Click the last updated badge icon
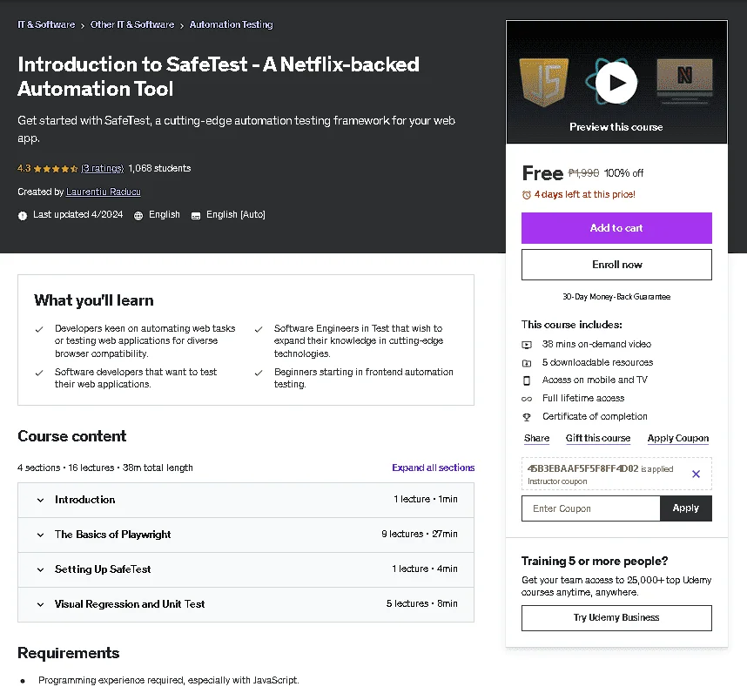The width and height of the screenshot is (747, 700). click(x=23, y=216)
